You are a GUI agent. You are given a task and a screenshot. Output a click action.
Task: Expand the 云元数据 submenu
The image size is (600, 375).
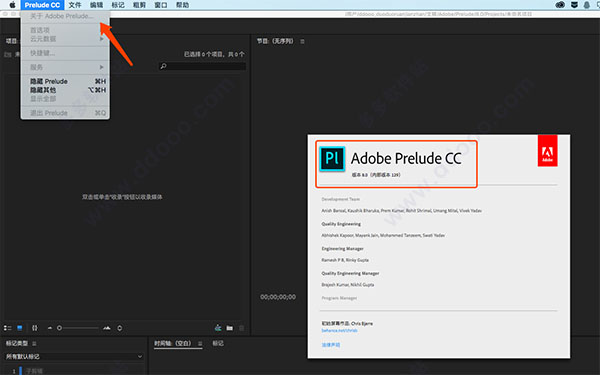[65, 39]
